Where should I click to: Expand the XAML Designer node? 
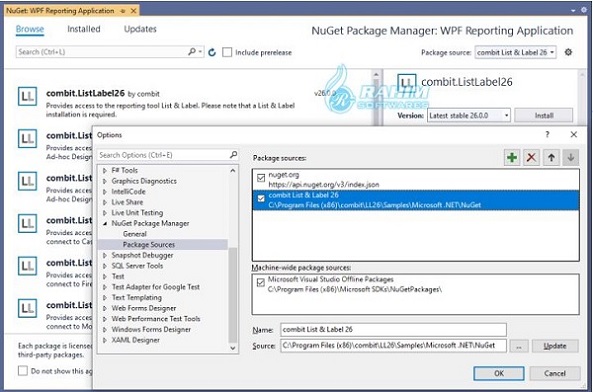point(105,340)
